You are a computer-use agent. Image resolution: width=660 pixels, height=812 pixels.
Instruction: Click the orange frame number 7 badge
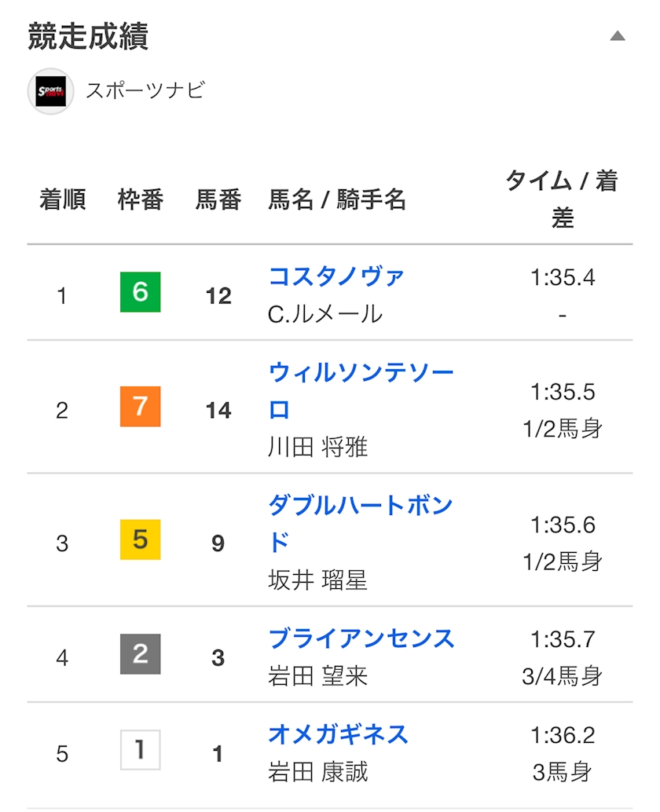tap(140, 407)
